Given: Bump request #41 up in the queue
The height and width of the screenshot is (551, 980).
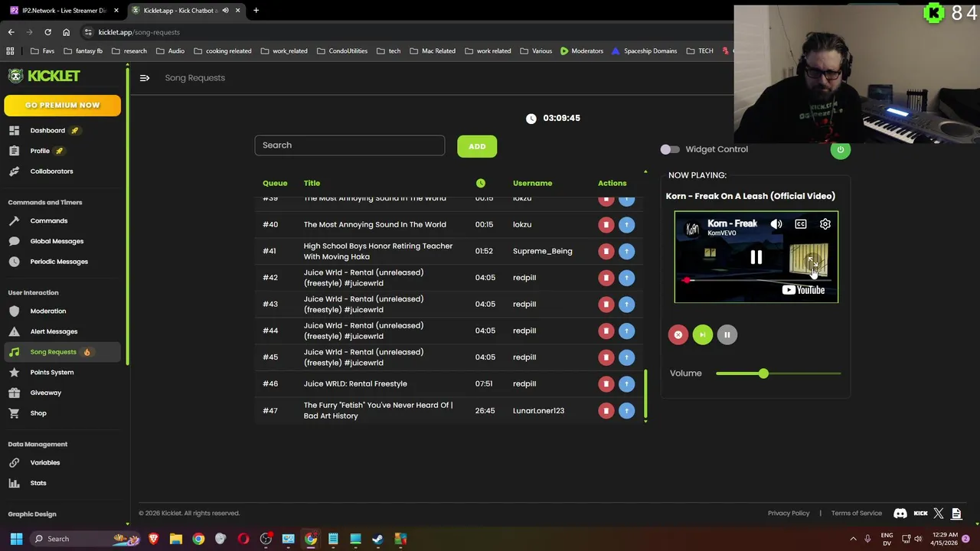Looking at the screenshot, I should point(626,251).
